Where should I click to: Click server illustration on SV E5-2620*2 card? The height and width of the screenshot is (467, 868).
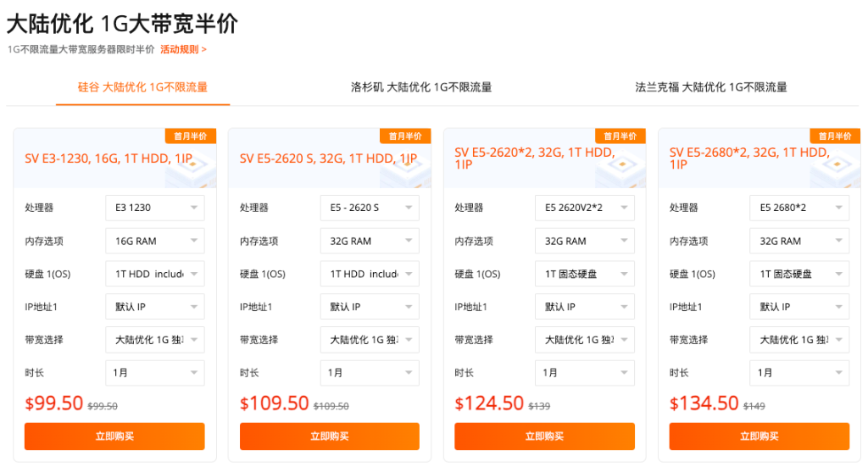click(x=620, y=170)
